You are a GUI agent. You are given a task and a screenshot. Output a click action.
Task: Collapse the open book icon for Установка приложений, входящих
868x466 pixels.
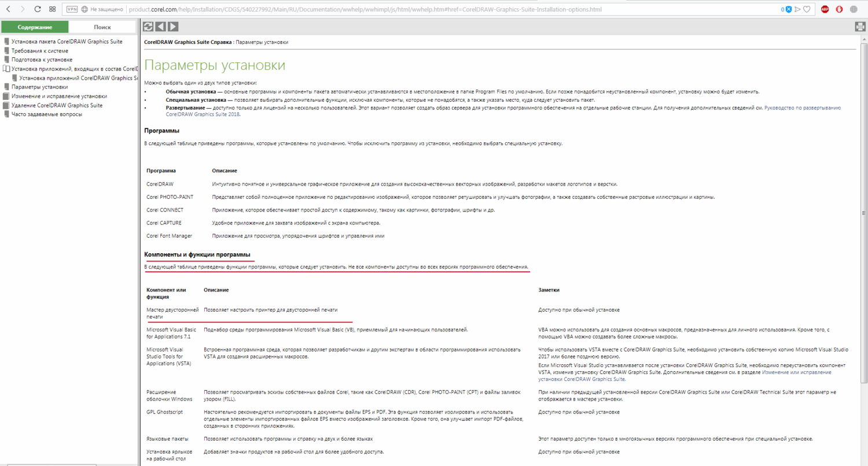[x=6, y=69]
